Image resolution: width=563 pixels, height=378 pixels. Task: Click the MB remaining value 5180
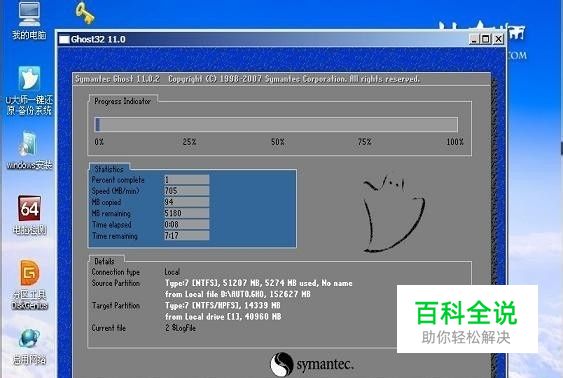click(186, 213)
